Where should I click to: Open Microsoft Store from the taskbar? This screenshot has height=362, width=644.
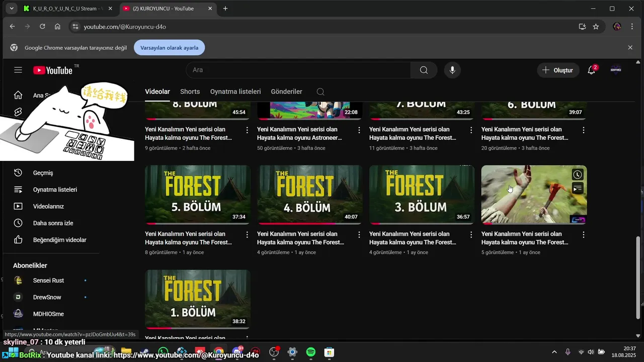pos(329,352)
